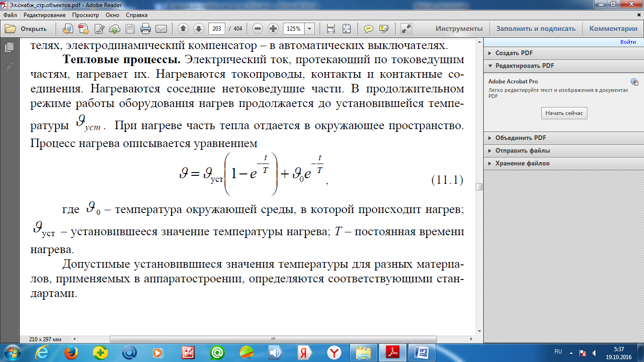Click the Windows Start button
Image resolution: width=644 pixels, height=362 pixels.
pos(13,353)
